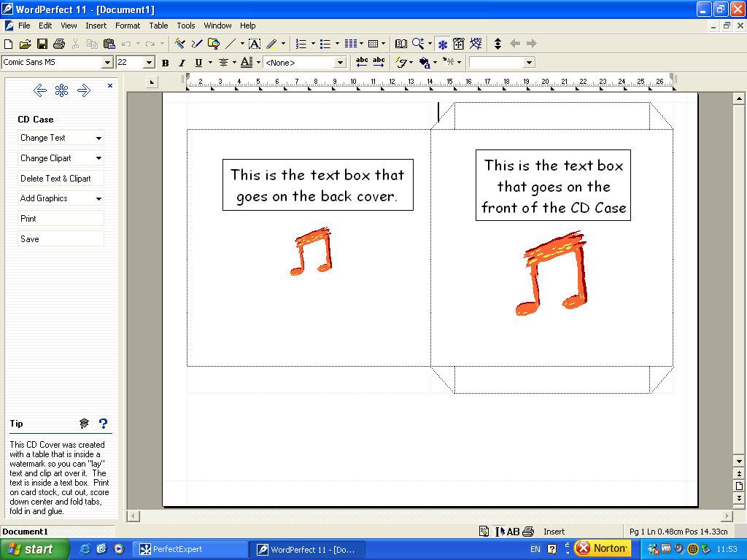Click the Save disk icon in toolbar
The height and width of the screenshot is (560, 747).
pyautogui.click(x=42, y=44)
